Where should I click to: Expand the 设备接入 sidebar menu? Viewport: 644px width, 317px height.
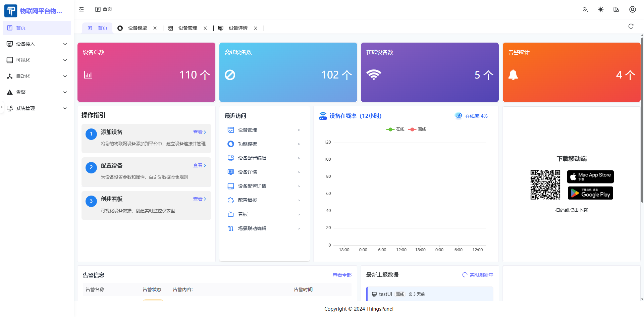[37, 44]
